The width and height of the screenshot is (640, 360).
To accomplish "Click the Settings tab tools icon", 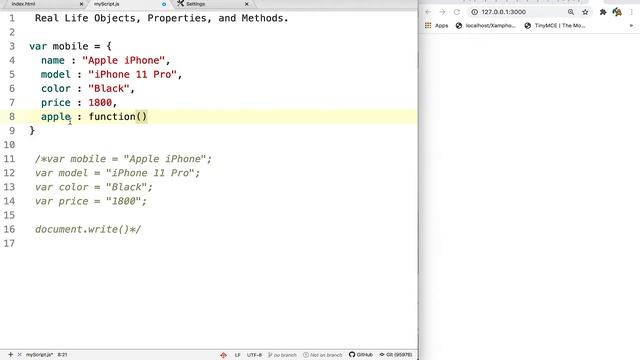I will (x=180, y=4).
